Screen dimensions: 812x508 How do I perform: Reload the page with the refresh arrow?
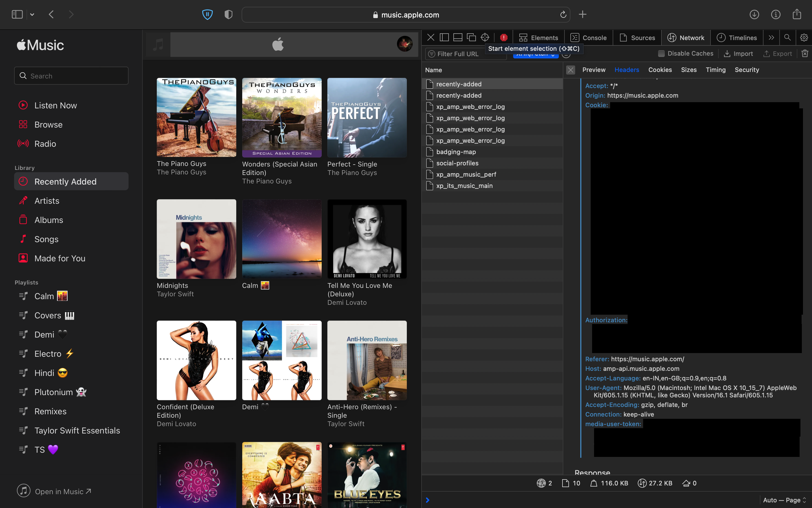point(563,14)
